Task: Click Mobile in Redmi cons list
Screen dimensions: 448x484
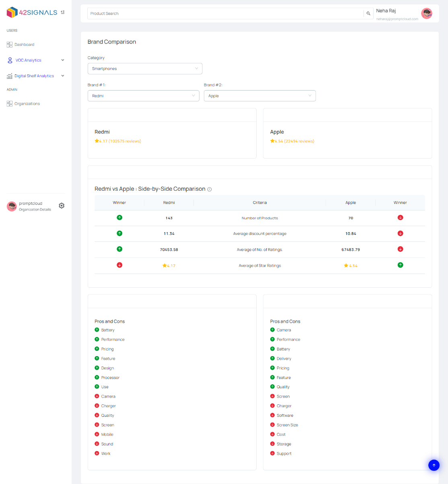Action: pos(107,435)
